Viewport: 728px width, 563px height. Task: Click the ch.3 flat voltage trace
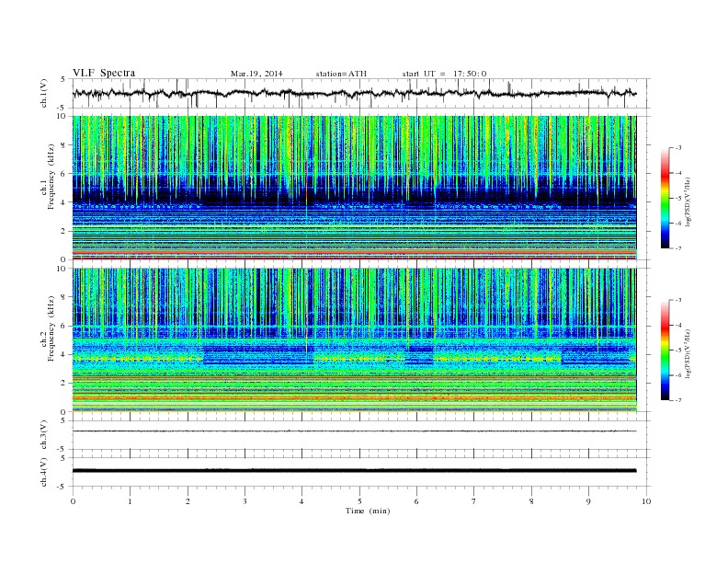pos(354,431)
